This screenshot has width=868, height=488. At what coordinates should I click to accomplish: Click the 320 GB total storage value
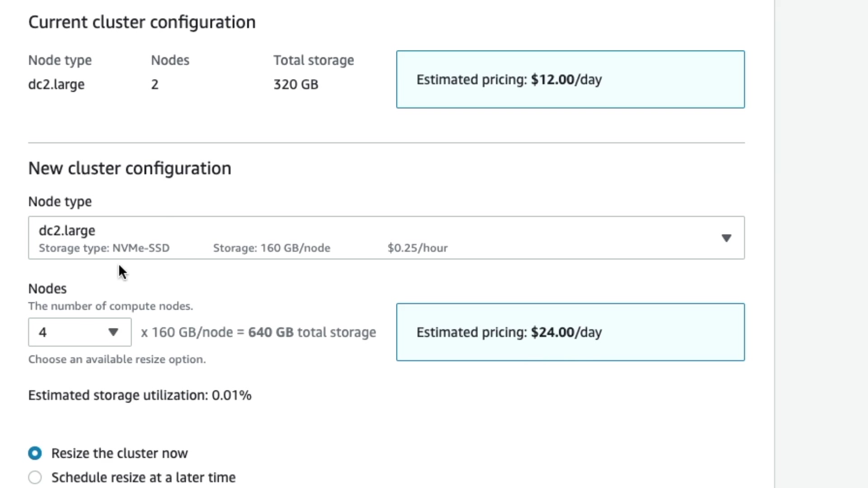tap(296, 84)
